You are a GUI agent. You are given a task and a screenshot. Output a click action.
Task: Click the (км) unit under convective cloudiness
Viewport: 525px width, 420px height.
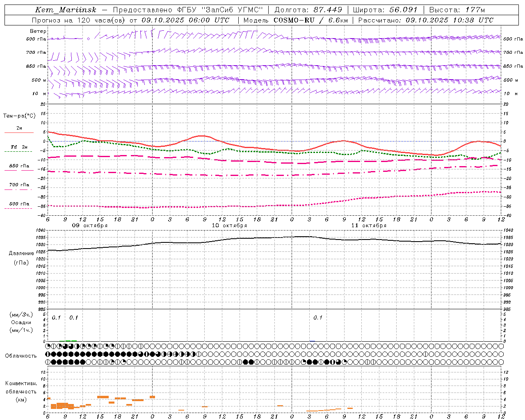[x=21, y=399]
